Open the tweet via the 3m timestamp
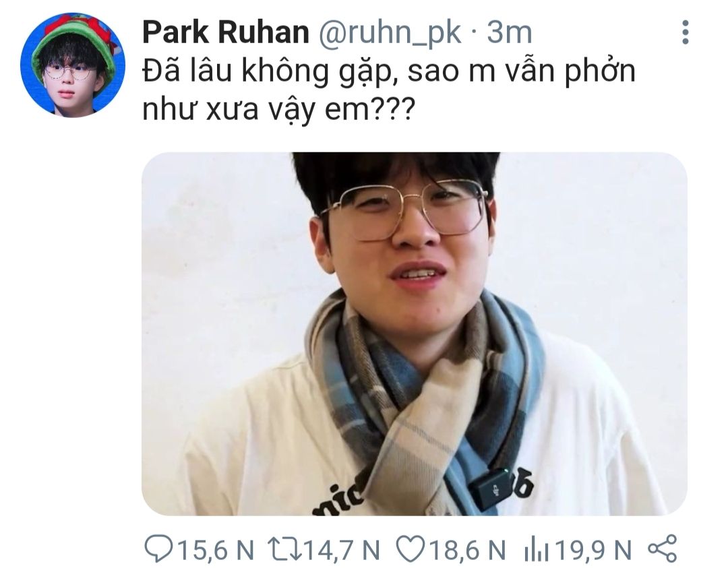 [510, 32]
